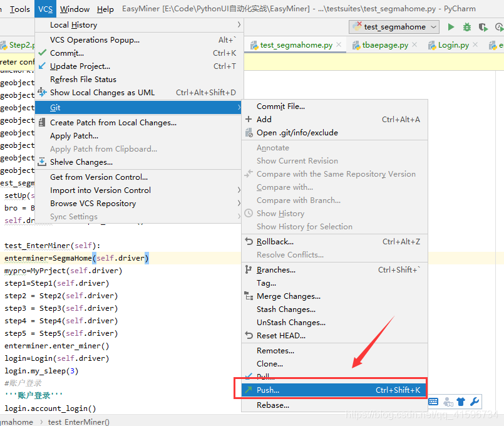Expand the Git submenu arrow
504x426 pixels.
pos(239,107)
